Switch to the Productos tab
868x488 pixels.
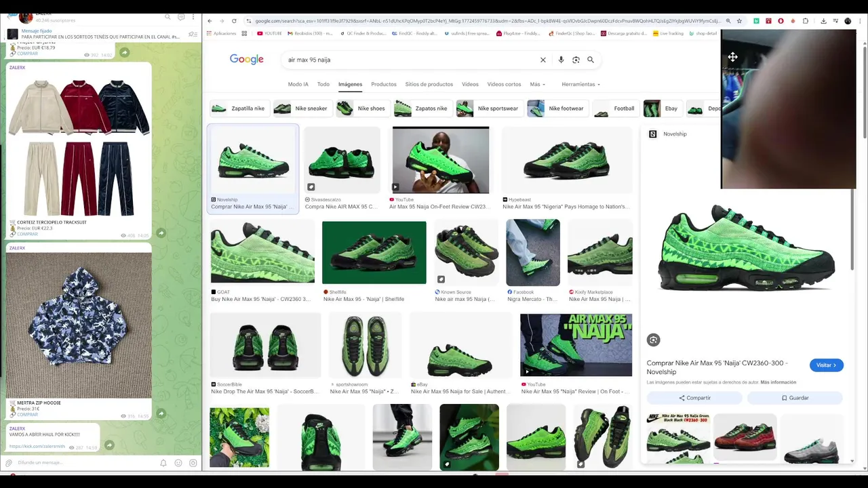[384, 84]
